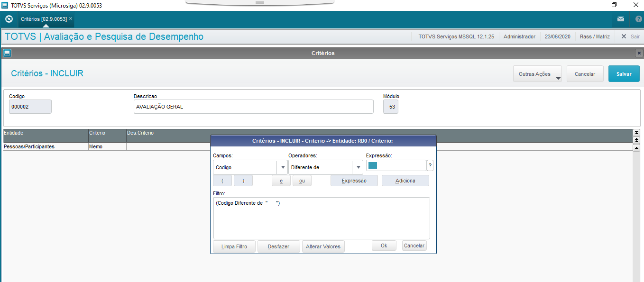The width and height of the screenshot is (644, 282).
Task: Switch to the Critérios [02.9.0053] tab
Action: pyautogui.click(x=44, y=19)
